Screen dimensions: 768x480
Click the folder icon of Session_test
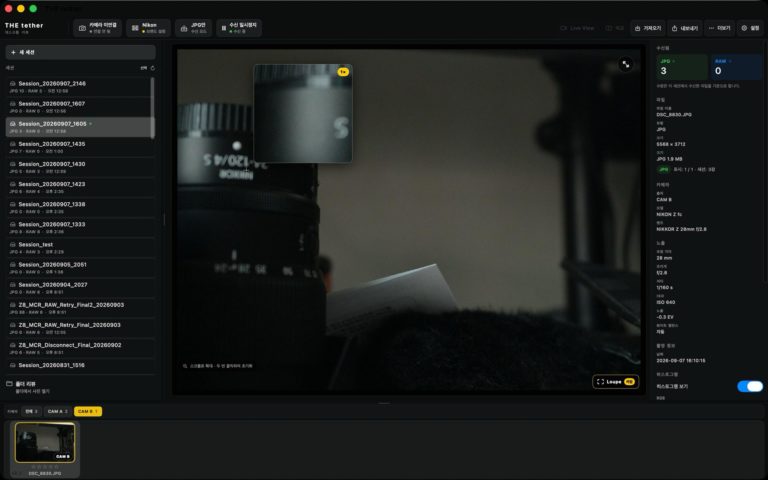(x=13, y=244)
